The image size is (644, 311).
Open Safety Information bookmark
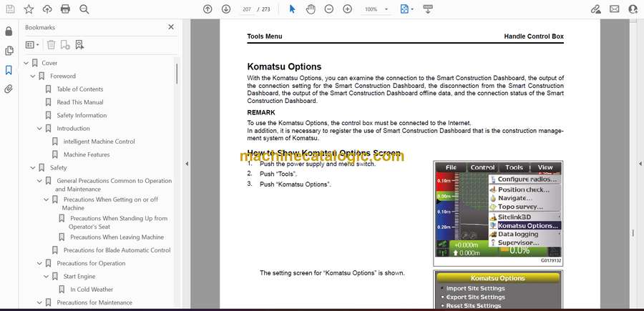click(82, 115)
